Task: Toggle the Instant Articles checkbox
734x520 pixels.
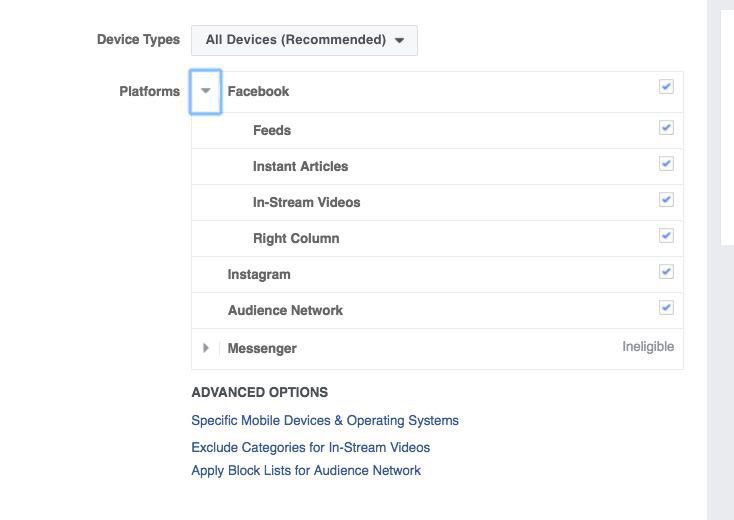Action: (666, 163)
